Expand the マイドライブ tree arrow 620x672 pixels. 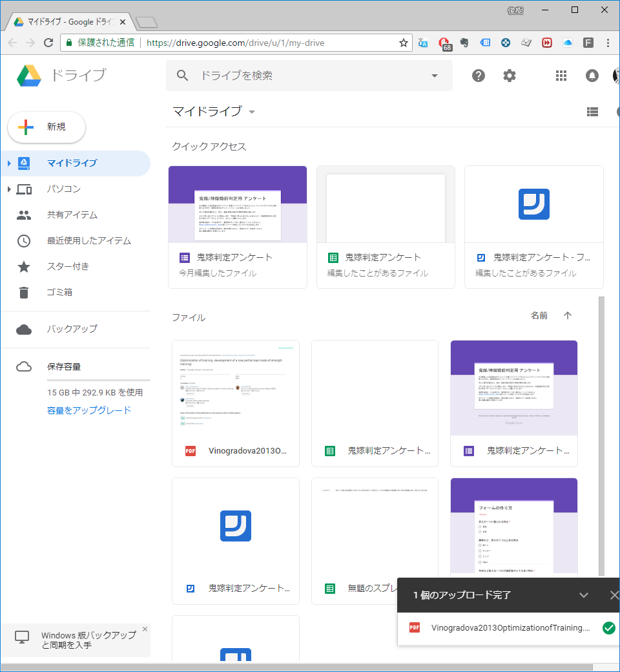(9, 163)
